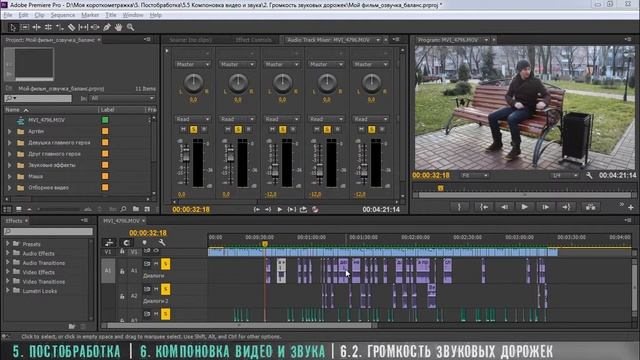Open the File menu
The image size is (640, 360).
(x=8, y=15)
